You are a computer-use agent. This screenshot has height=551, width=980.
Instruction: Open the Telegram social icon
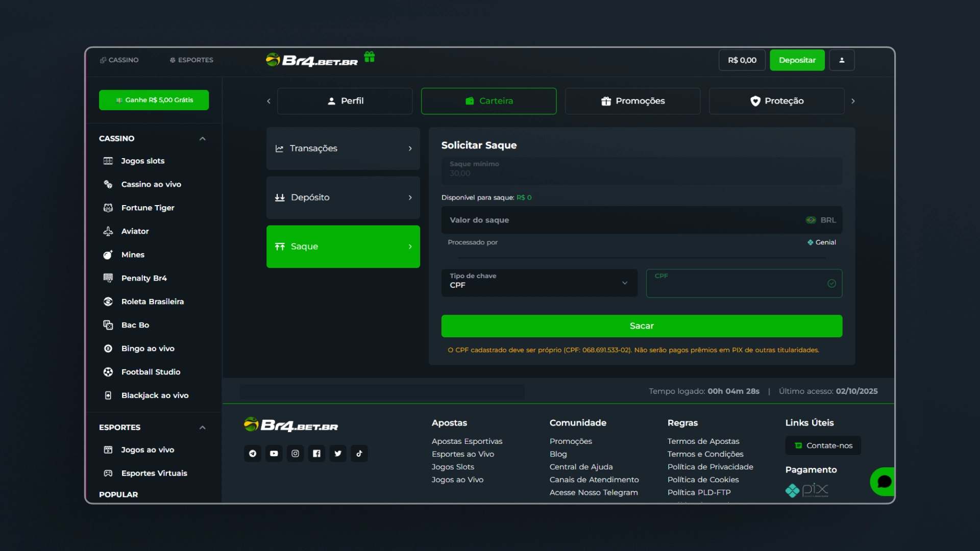253,454
